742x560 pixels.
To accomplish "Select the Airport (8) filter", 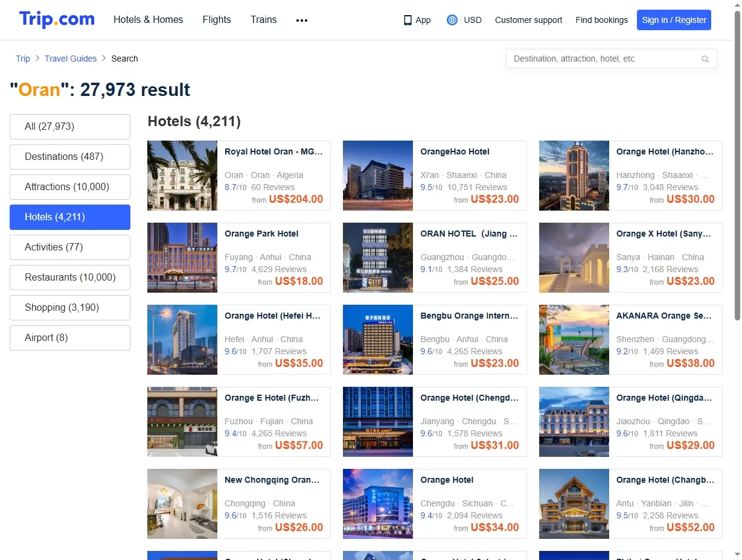I will point(70,338).
